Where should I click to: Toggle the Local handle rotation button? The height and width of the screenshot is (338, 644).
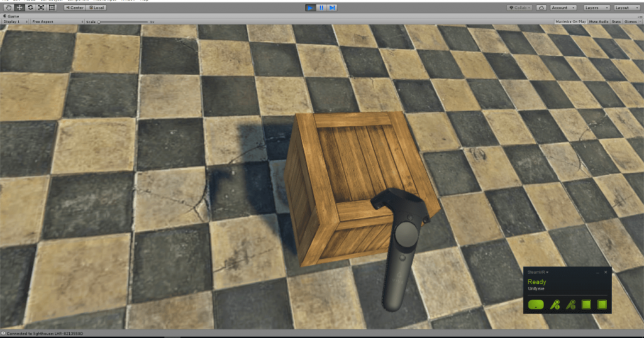coord(96,8)
